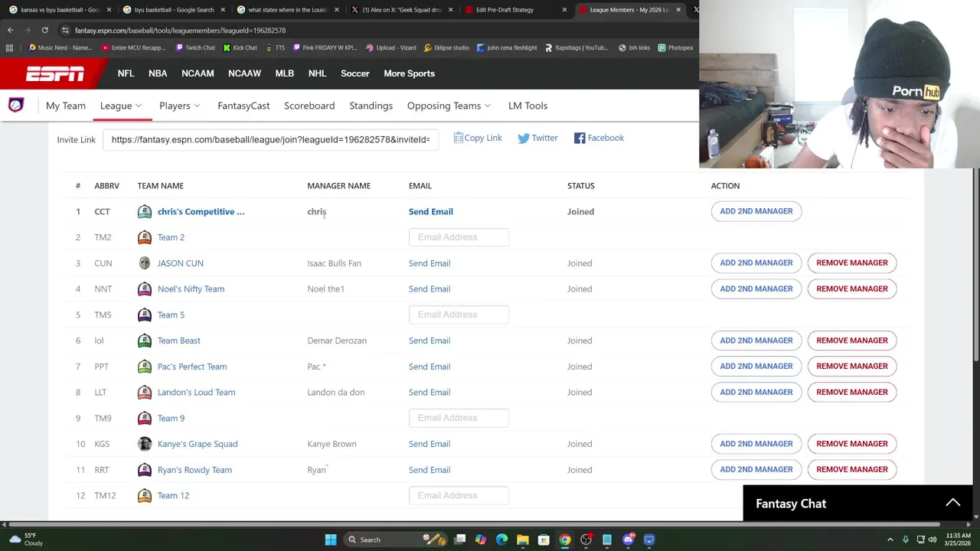The height and width of the screenshot is (551, 980).
Task: Add 2nd manager for Kanye's Grape Squad
Action: pyautogui.click(x=756, y=444)
